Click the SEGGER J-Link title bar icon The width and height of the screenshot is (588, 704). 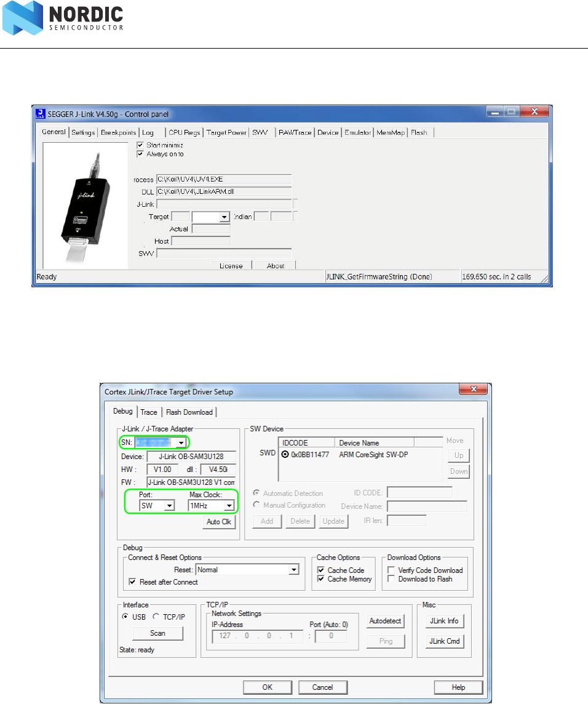[x=41, y=114]
